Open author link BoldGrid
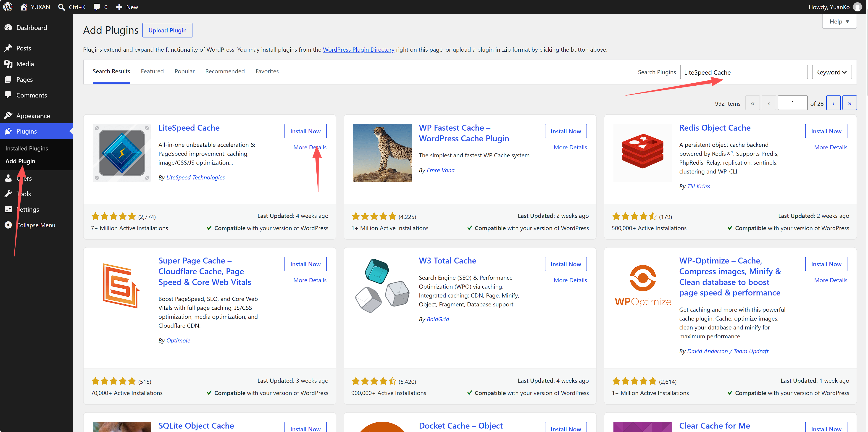The width and height of the screenshot is (868, 432). pyautogui.click(x=438, y=319)
